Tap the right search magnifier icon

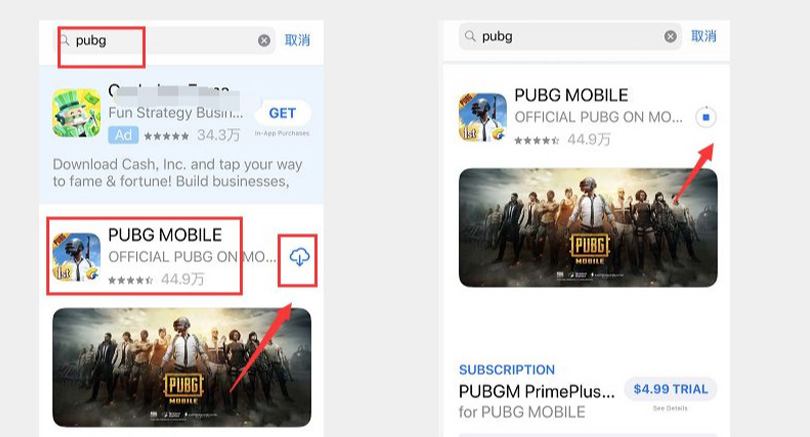point(470,36)
